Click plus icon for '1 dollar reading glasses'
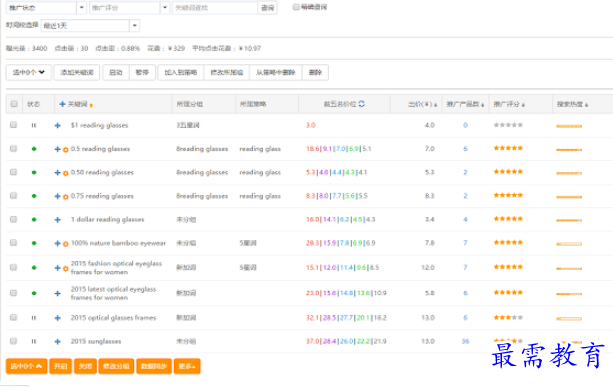 point(57,220)
